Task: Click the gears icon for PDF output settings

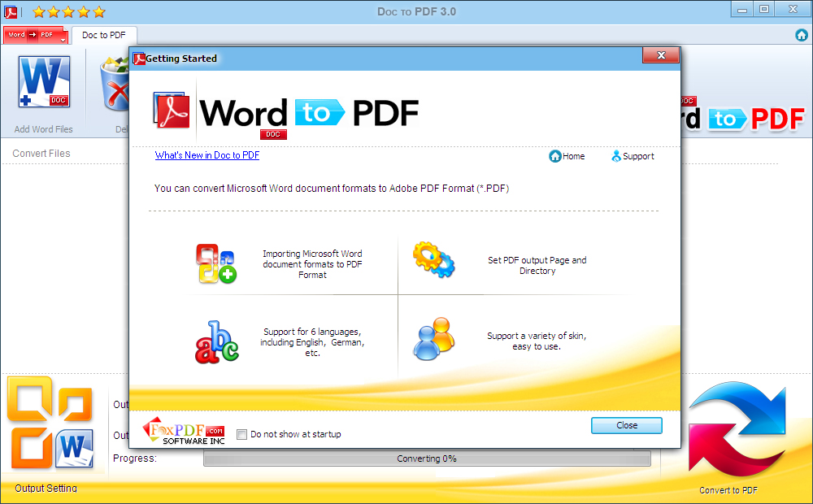Action: tap(434, 259)
